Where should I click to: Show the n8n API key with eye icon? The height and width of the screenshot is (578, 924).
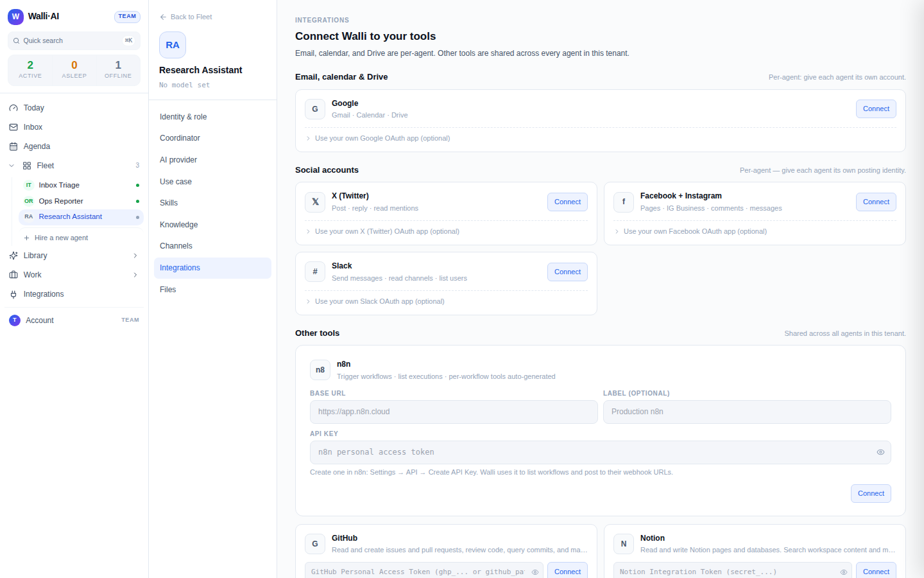pos(880,452)
